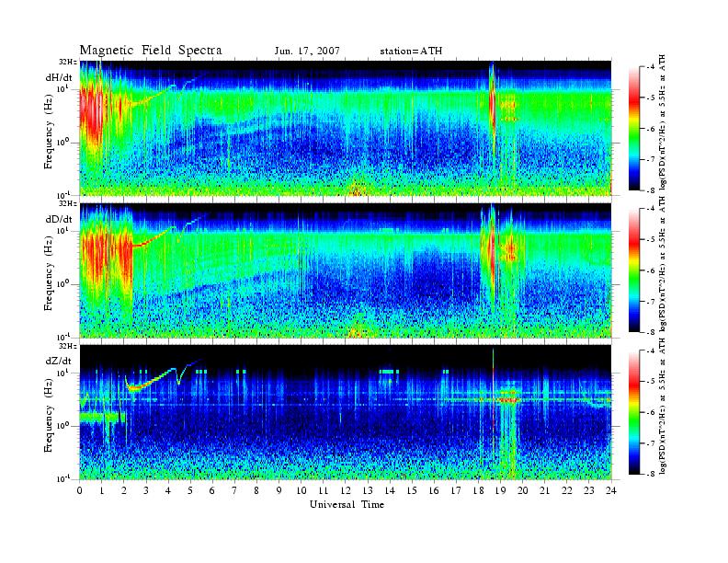Click the "-6" value on dD/dt color bar

tap(651, 270)
